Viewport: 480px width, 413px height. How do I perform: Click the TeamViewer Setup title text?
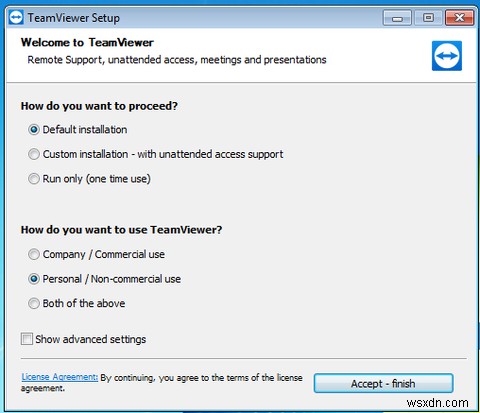pyautogui.click(x=74, y=18)
